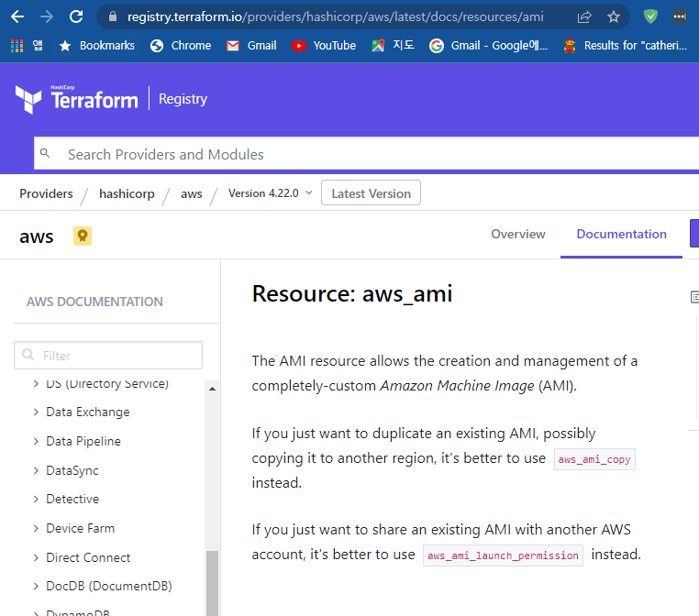This screenshot has height=616, width=699.
Task: Click the official provider badge next to aws
Action: pos(83,236)
